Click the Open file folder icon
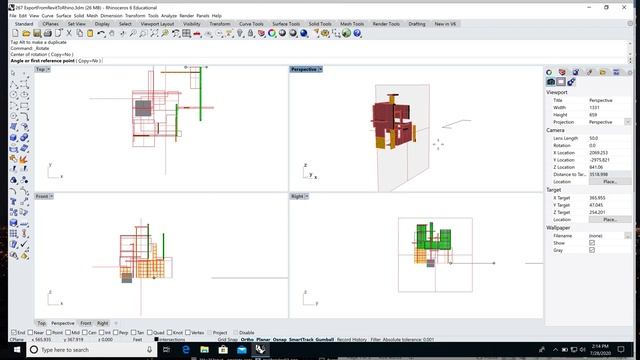Viewport: 640px width, 360px height. pos(26,33)
